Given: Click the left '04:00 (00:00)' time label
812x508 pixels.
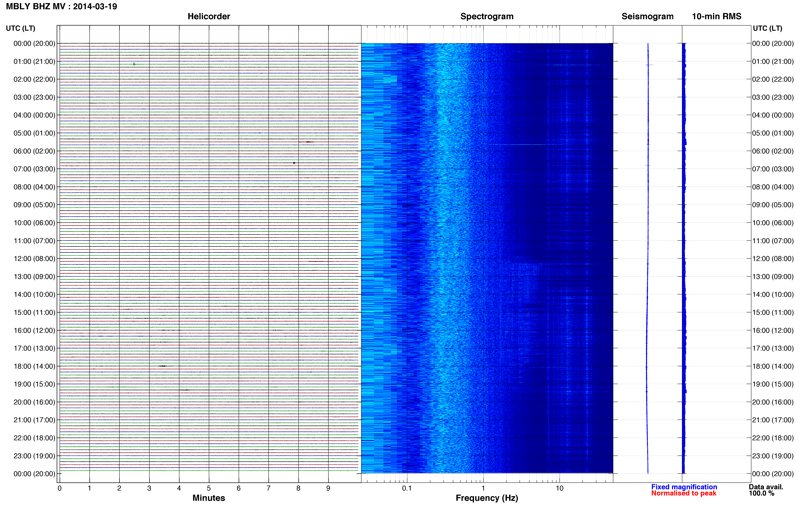Looking at the screenshot, I should coord(34,115).
